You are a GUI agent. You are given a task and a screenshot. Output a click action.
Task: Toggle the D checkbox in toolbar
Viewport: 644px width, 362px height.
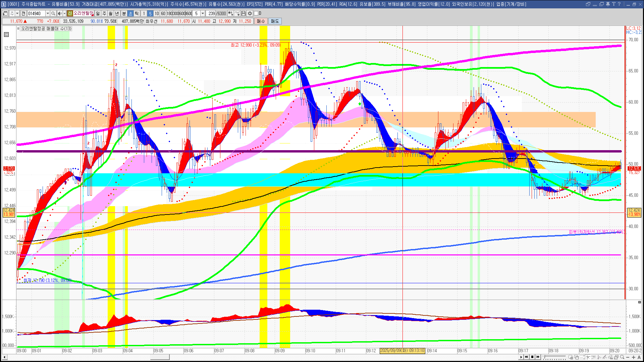pyautogui.click(x=256, y=13)
